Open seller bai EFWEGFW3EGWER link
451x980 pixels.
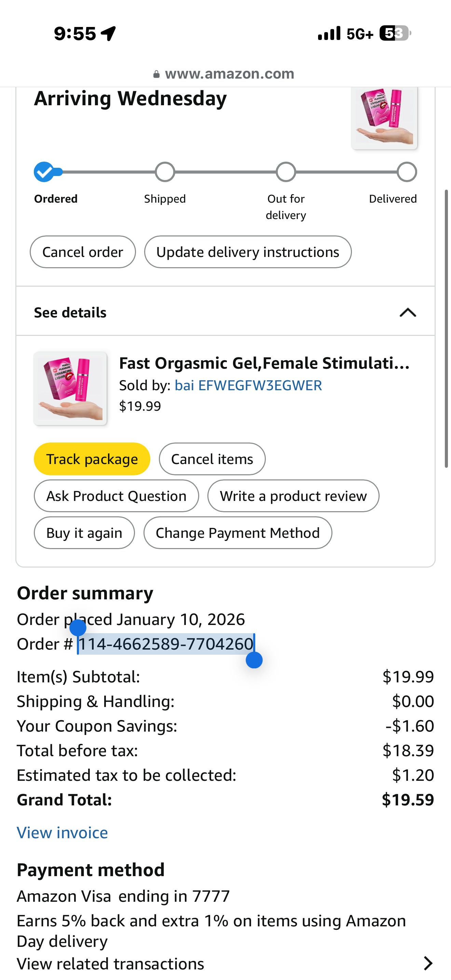click(248, 385)
